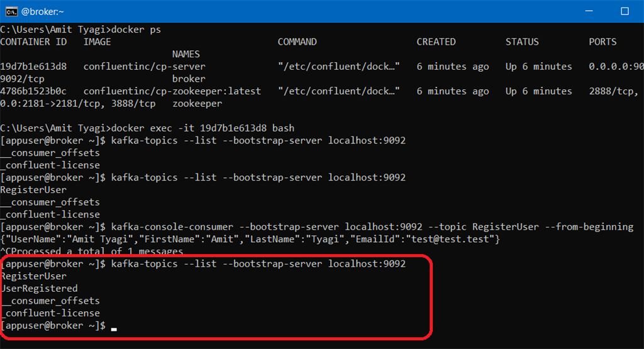Click the container ID 4786b1523b0c

[33, 91]
